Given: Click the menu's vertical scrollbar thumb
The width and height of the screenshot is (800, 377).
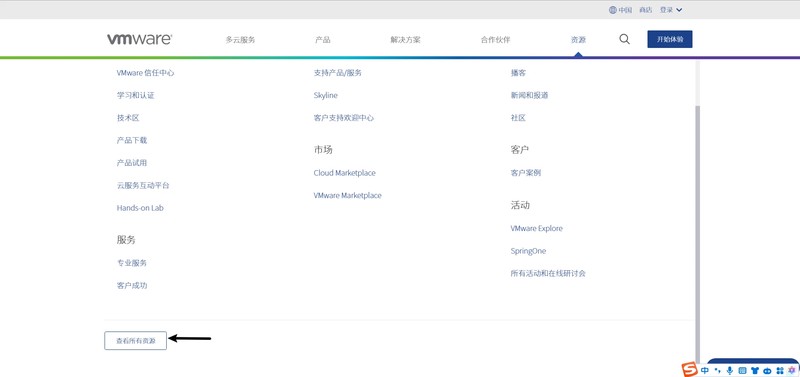Looking at the screenshot, I should coord(697,235).
